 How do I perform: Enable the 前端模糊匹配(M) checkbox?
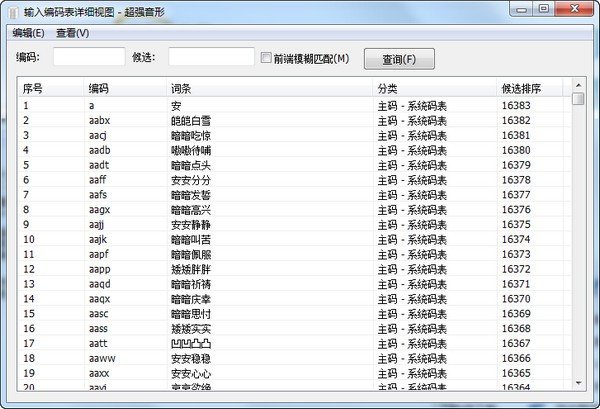266,58
